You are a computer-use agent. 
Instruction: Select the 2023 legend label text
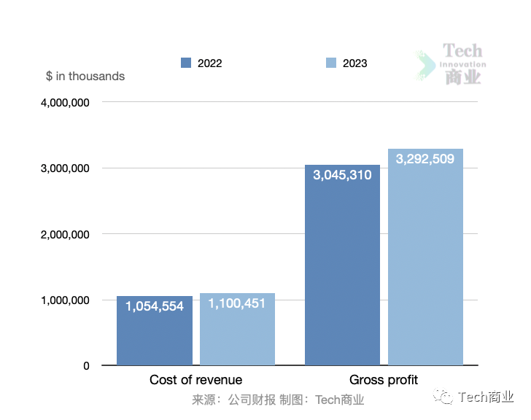coord(354,63)
